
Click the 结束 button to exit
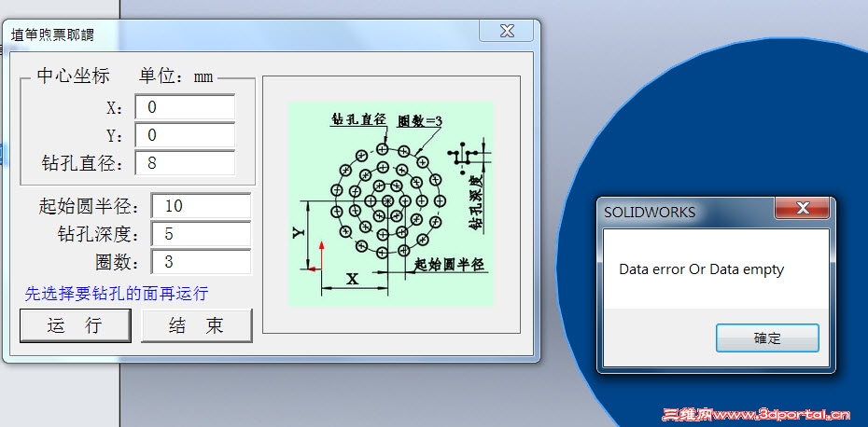coord(197,325)
